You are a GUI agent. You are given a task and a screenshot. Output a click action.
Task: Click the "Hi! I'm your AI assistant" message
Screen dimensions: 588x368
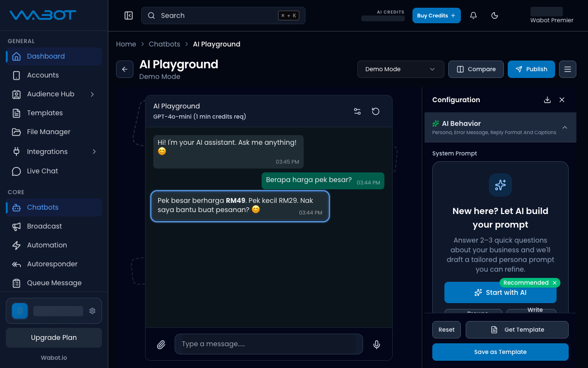[x=228, y=152]
